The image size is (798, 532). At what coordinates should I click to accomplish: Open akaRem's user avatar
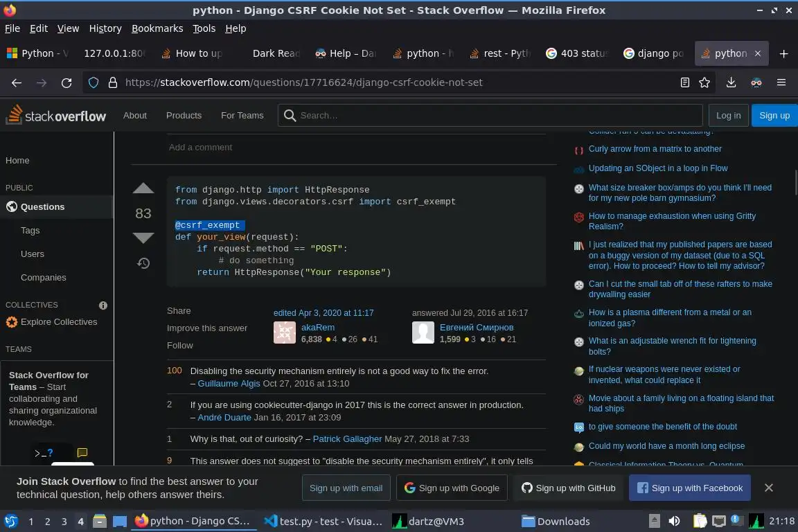[x=285, y=333]
